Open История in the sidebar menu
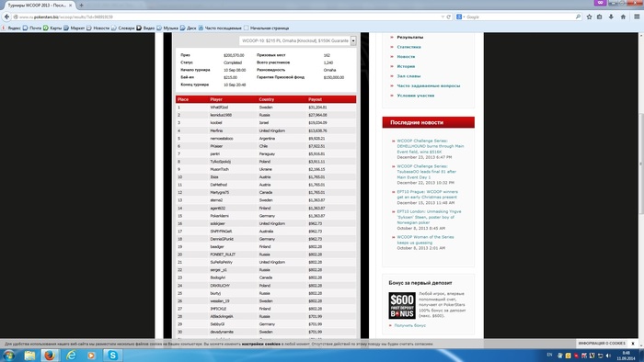 [406, 66]
